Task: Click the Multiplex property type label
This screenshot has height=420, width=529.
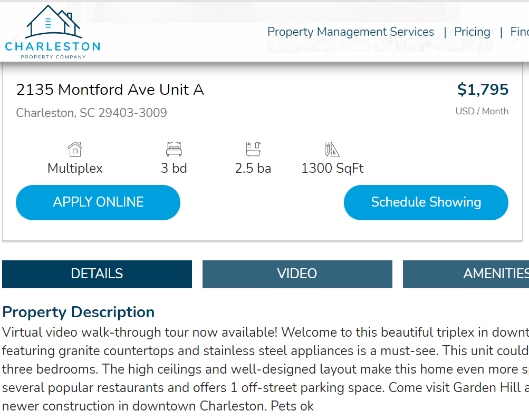Action: point(75,168)
